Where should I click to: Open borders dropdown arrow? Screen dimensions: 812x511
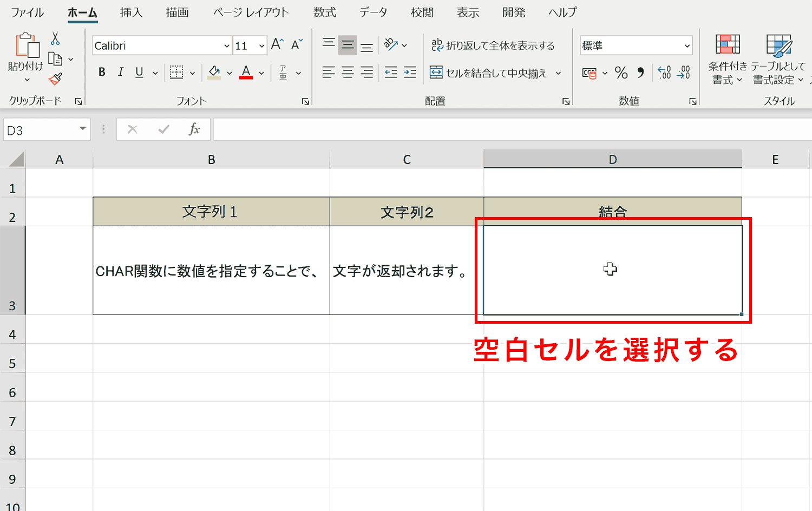coord(192,73)
